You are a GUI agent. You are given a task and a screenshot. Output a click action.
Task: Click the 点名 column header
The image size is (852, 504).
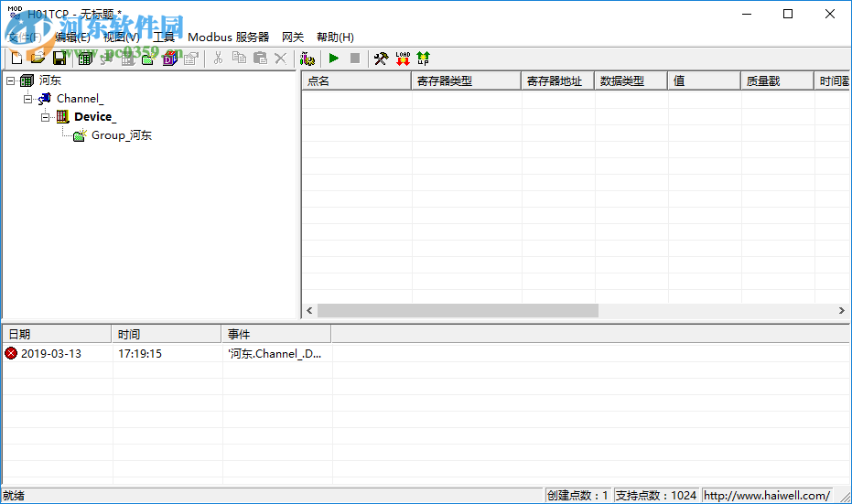pos(357,80)
